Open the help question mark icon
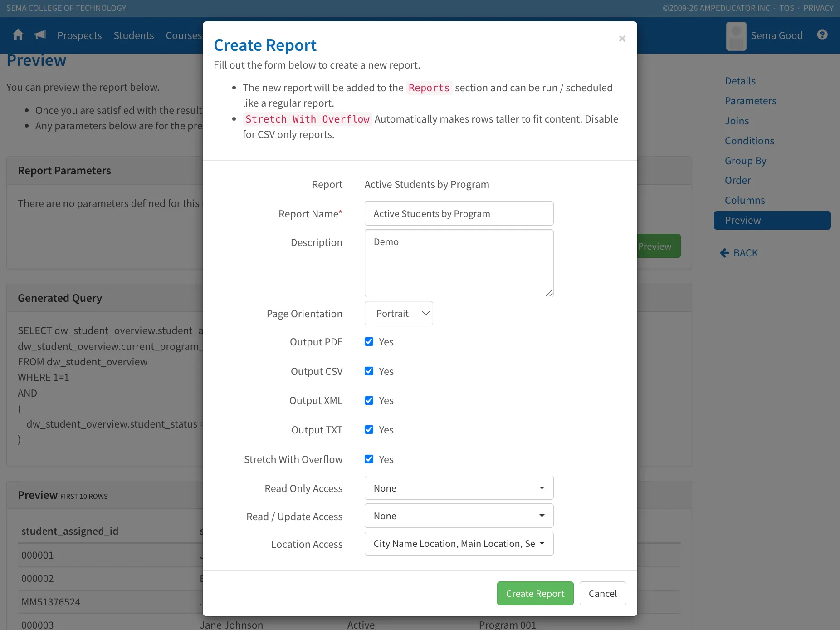The height and width of the screenshot is (630, 840). click(822, 35)
